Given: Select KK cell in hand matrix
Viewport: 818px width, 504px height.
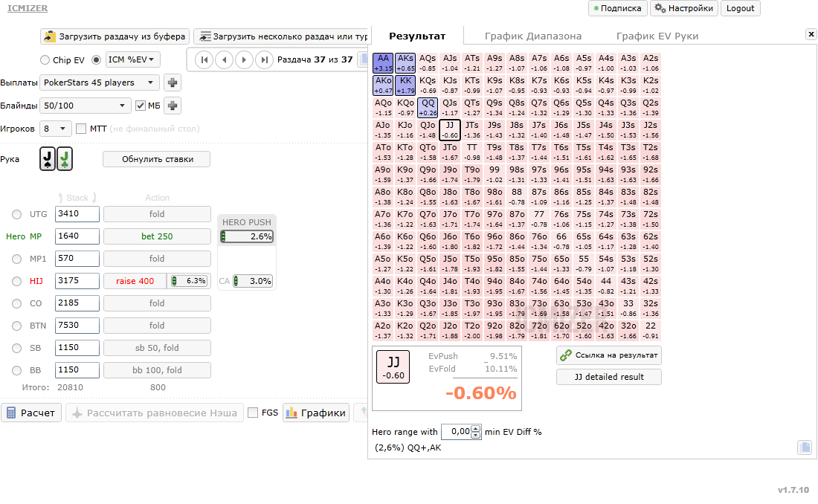Looking at the screenshot, I should pos(405,85).
